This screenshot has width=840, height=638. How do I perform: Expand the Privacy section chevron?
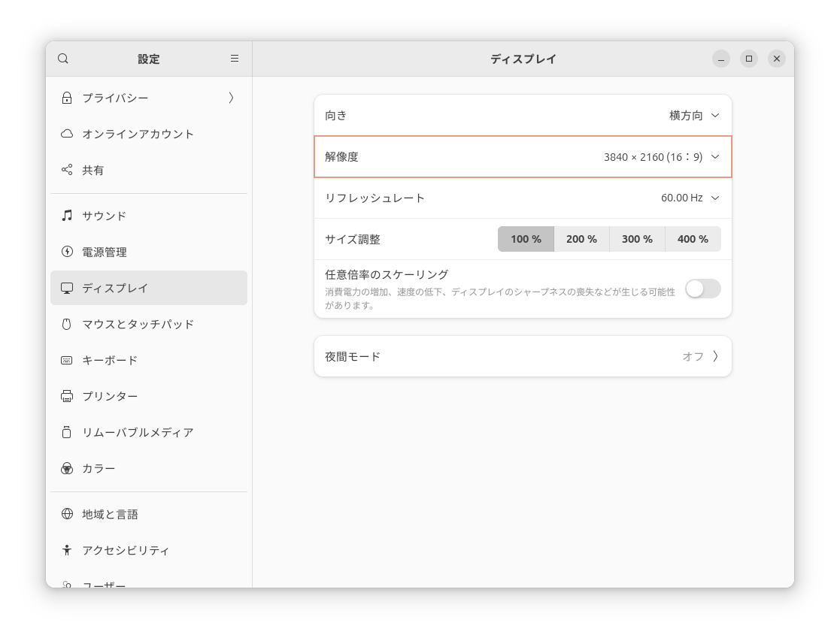pyautogui.click(x=231, y=98)
